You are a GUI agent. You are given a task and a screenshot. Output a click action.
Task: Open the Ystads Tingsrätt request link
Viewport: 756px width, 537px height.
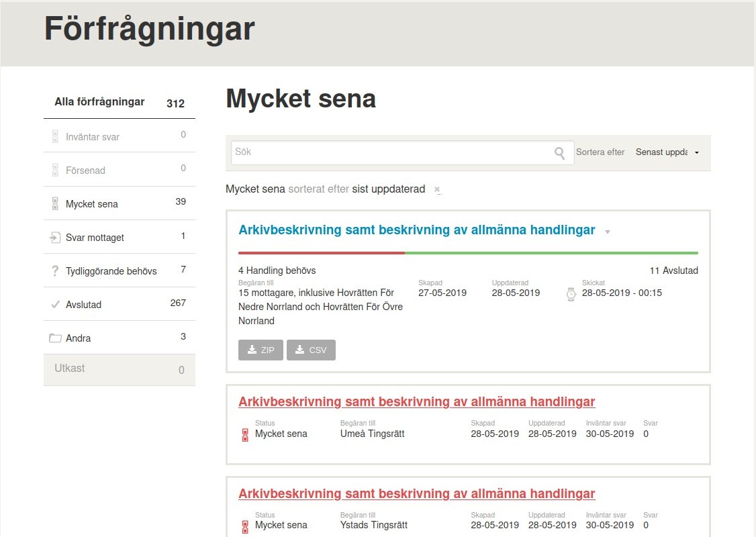[x=416, y=493]
